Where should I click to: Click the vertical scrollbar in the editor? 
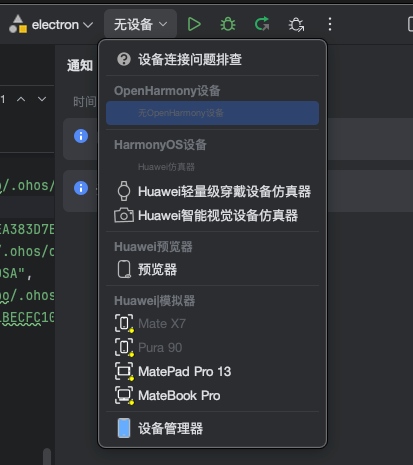[47, 456]
